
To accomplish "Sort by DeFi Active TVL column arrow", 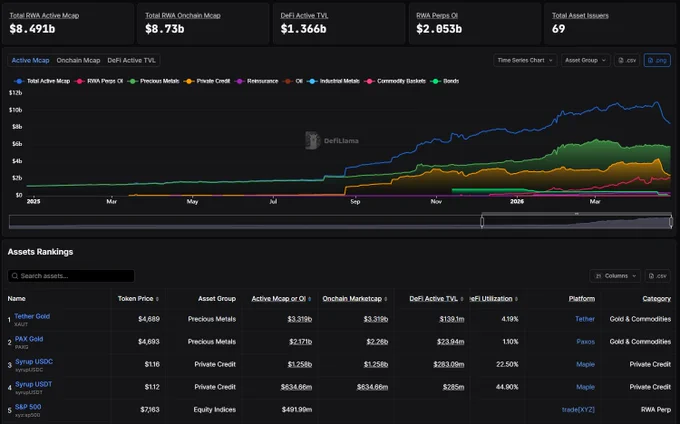I will tap(462, 299).
